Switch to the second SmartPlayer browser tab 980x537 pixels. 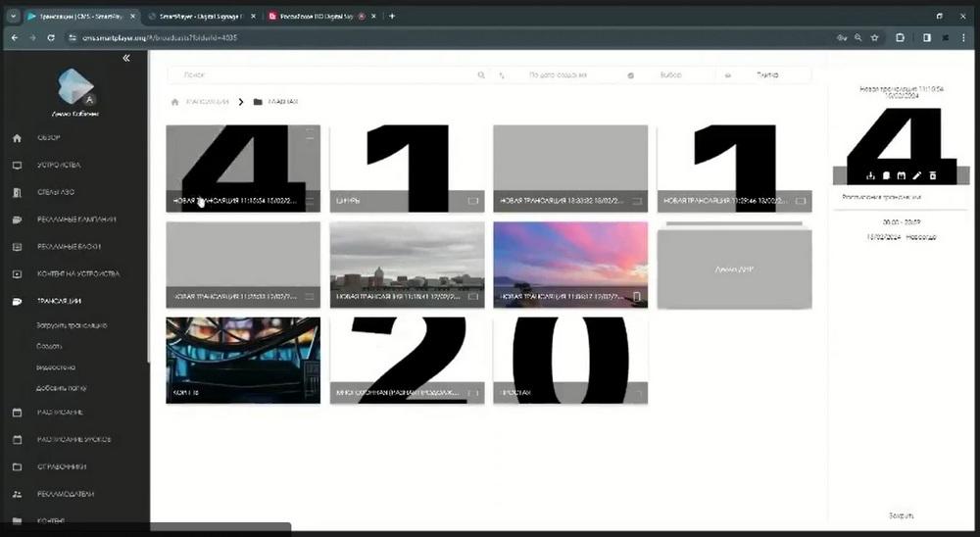click(x=199, y=17)
